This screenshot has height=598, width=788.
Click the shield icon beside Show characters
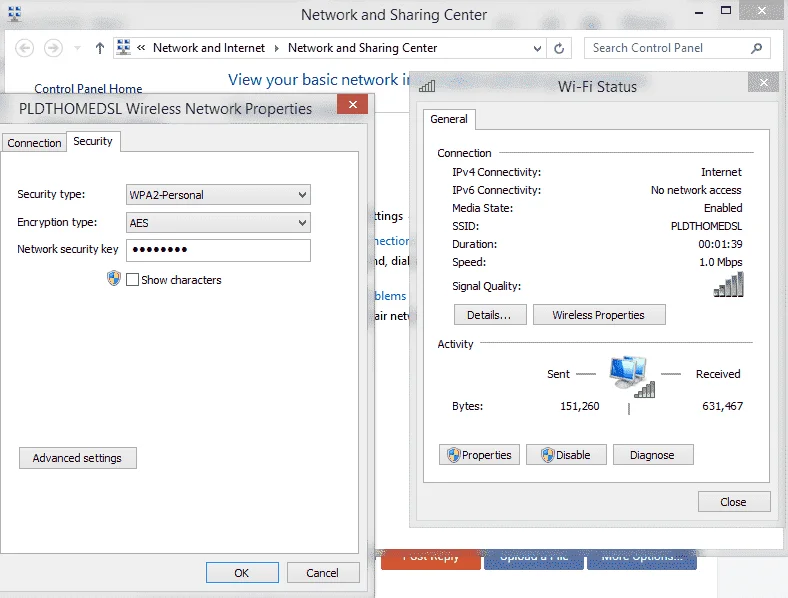coord(114,278)
